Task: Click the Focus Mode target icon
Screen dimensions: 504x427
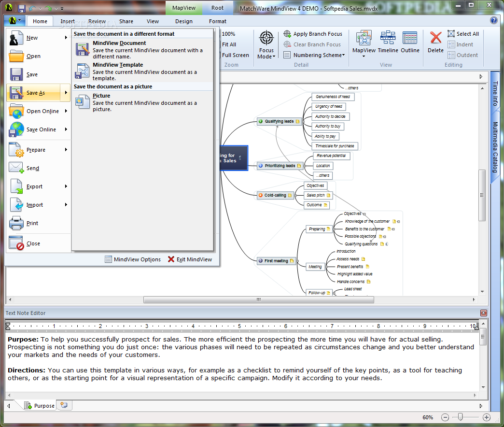Action: 266,38
